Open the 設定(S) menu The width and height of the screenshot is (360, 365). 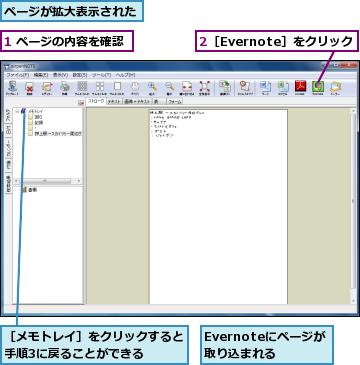coord(80,75)
